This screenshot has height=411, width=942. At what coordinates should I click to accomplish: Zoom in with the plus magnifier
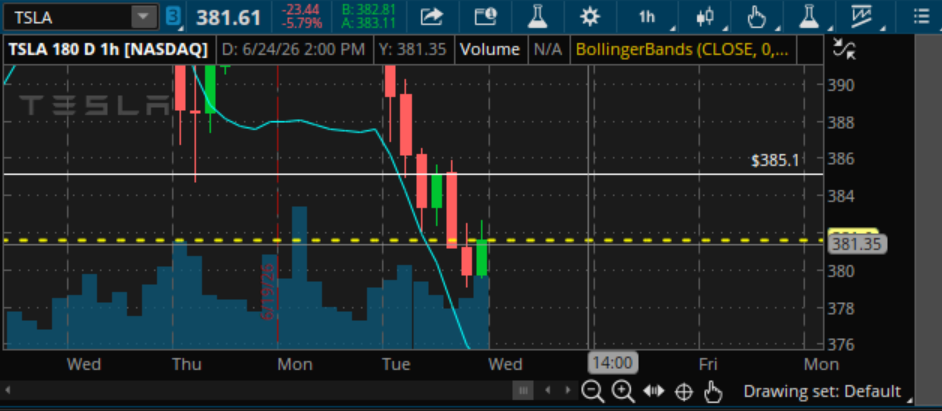pos(622,392)
